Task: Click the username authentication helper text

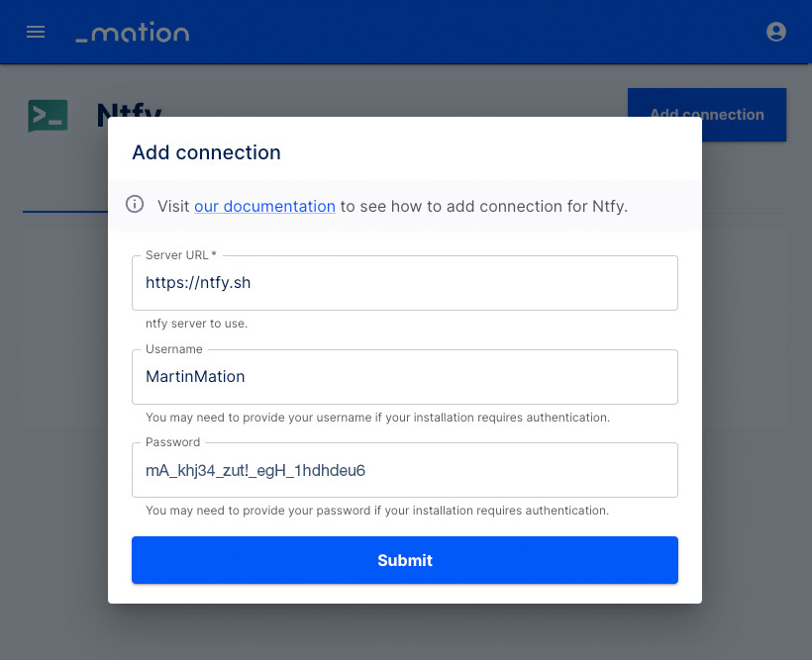Action: pyautogui.click(x=377, y=418)
